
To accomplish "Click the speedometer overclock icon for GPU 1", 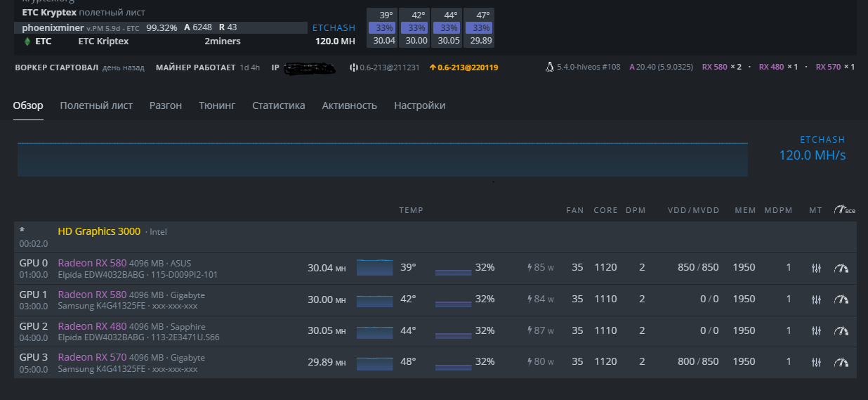I will [841, 299].
